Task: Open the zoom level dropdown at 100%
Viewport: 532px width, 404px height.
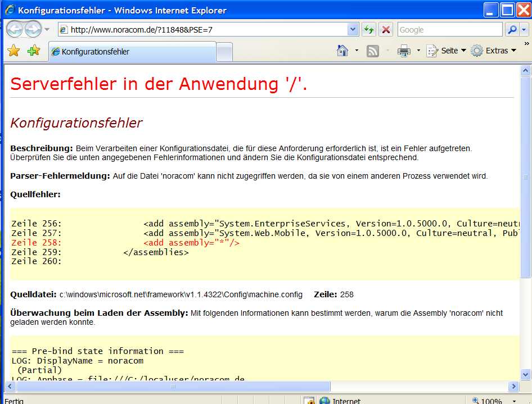Action: [x=515, y=401]
